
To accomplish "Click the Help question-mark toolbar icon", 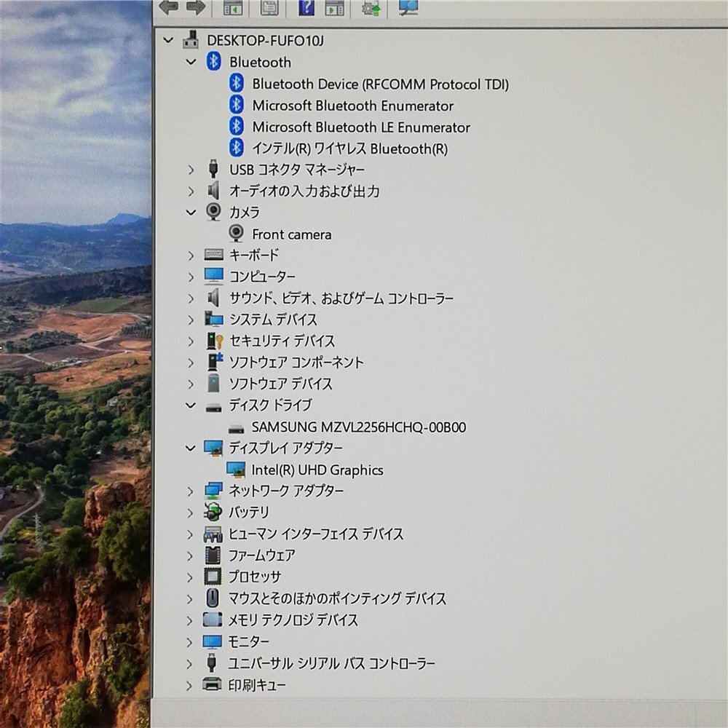I will pos(306,7).
